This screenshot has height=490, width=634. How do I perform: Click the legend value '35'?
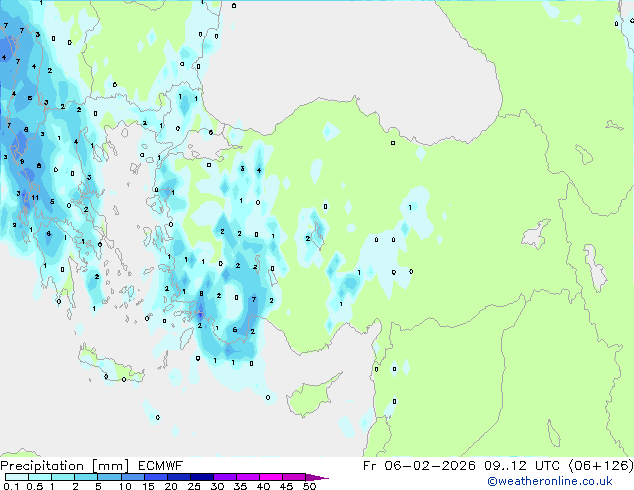pos(240,486)
